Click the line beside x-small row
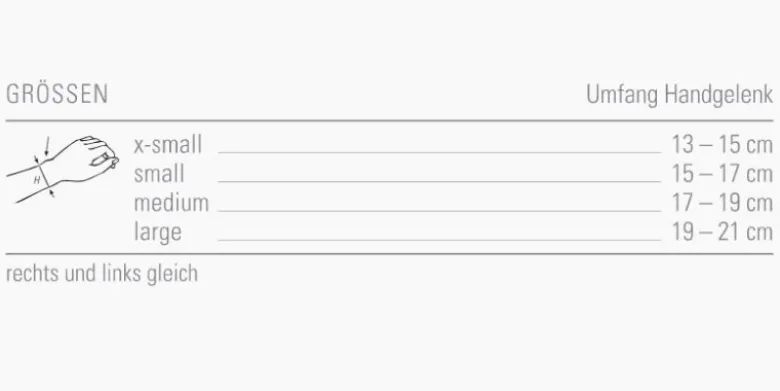 [439, 153]
